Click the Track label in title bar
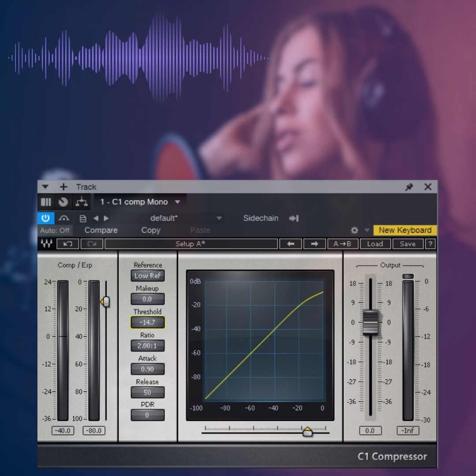This screenshot has width=476, height=476. click(x=86, y=187)
